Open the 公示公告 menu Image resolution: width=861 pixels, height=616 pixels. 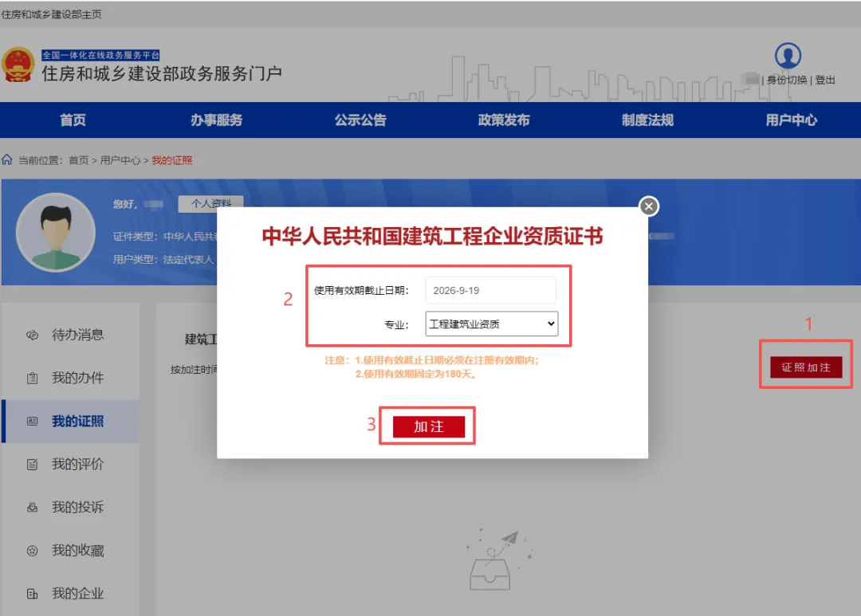[x=360, y=120]
